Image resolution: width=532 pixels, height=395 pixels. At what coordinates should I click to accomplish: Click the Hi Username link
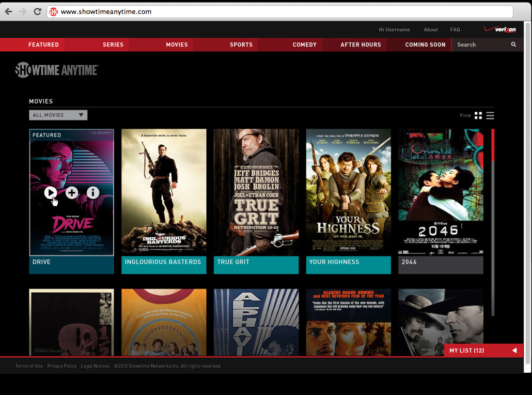coord(394,29)
